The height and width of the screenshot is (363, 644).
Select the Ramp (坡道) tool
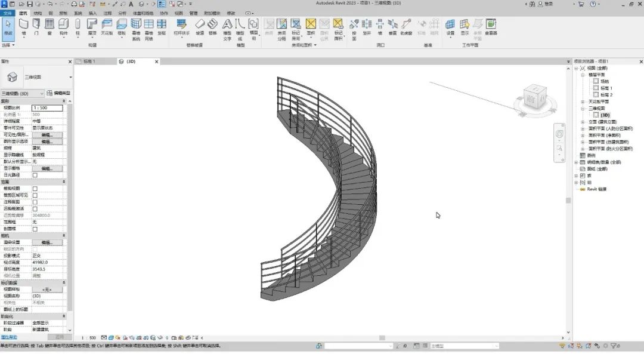coord(200,27)
